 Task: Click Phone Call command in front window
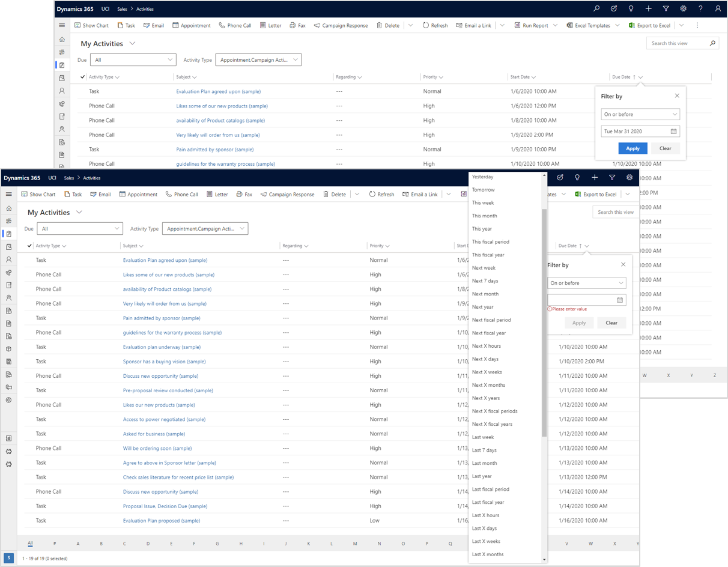pyautogui.click(x=181, y=194)
